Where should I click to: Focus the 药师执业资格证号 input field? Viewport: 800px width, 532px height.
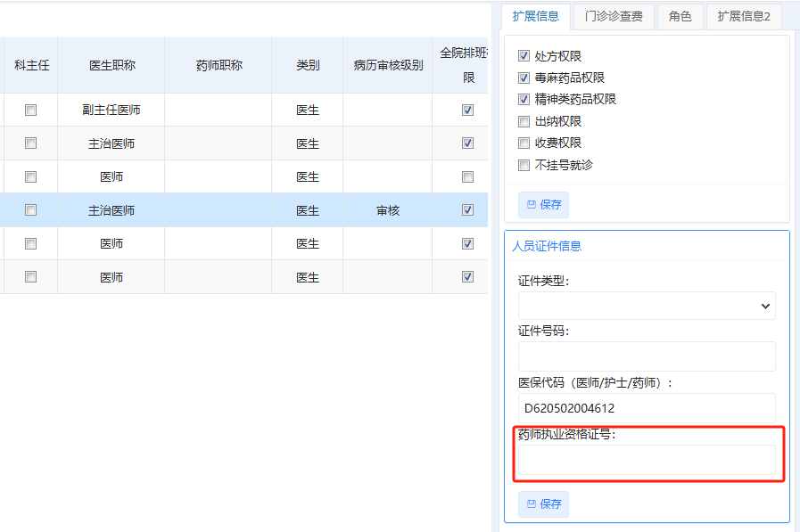(x=647, y=460)
